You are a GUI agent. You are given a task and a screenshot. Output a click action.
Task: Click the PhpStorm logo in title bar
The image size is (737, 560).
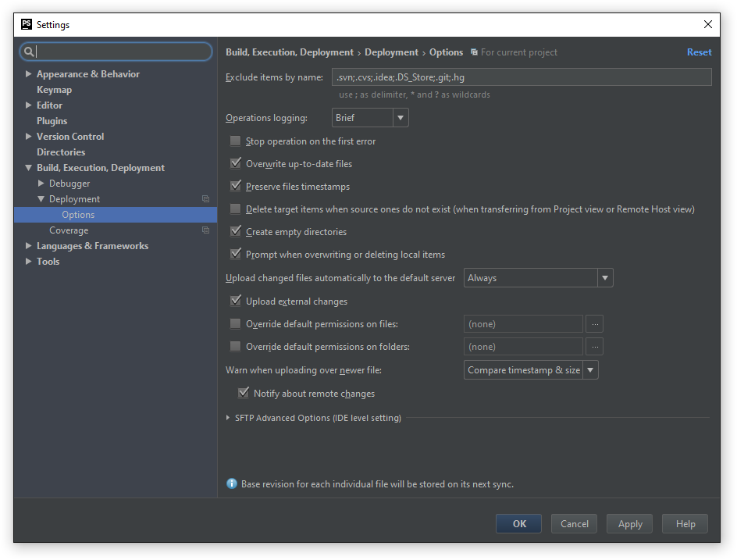(27, 25)
